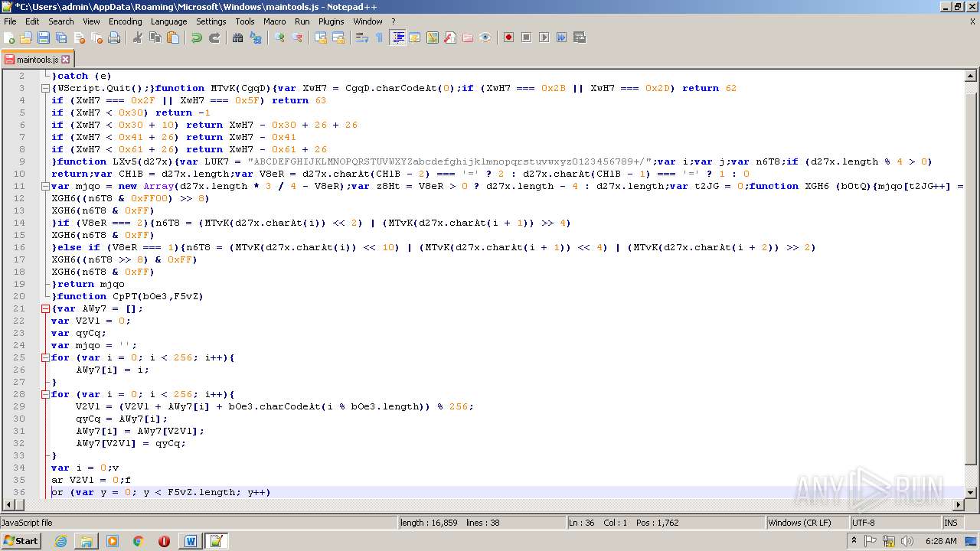Viewport: 980px width, 551px height.
Task: Create a new document via toolbar
Action: click(10, 37)
